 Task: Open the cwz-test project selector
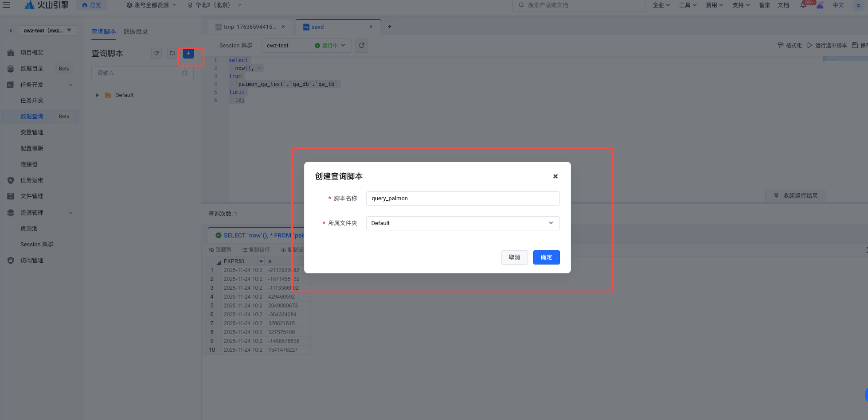tap(48, 31)
